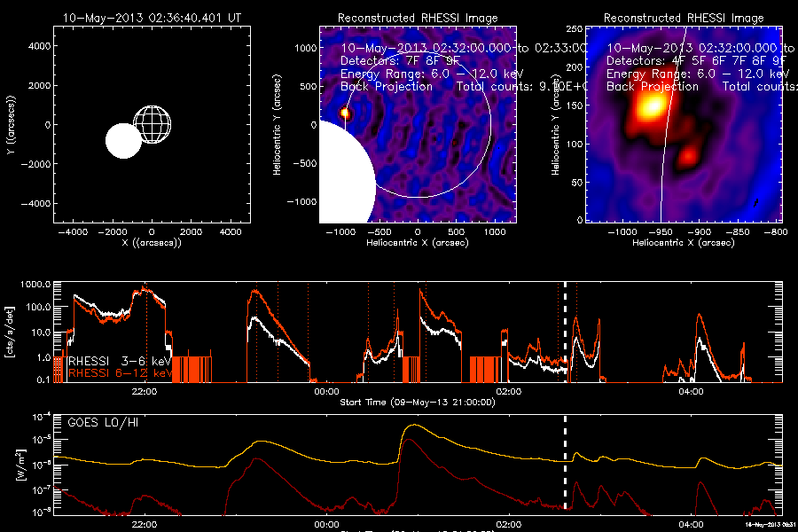Viewport: 798px width, 532px height.
Task: Select the bright yellow flare source in zoomed RHESSI image
Action: (651, 106)
